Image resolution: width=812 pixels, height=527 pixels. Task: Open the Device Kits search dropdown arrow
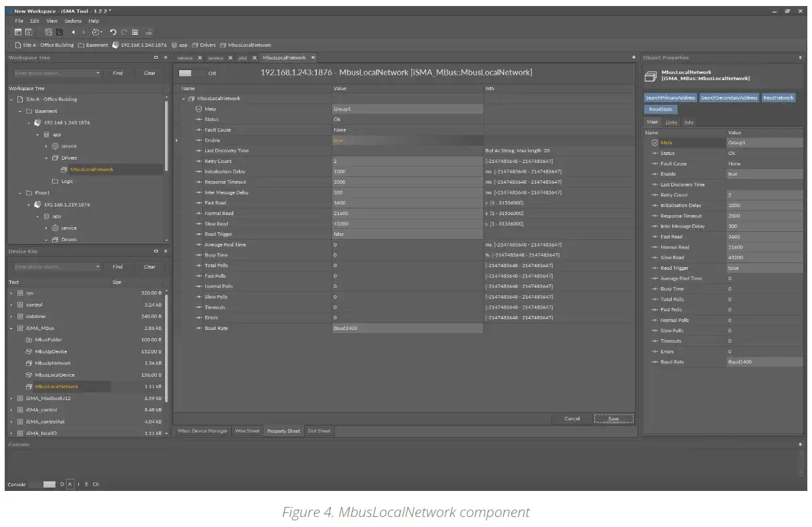click(98, 267)
